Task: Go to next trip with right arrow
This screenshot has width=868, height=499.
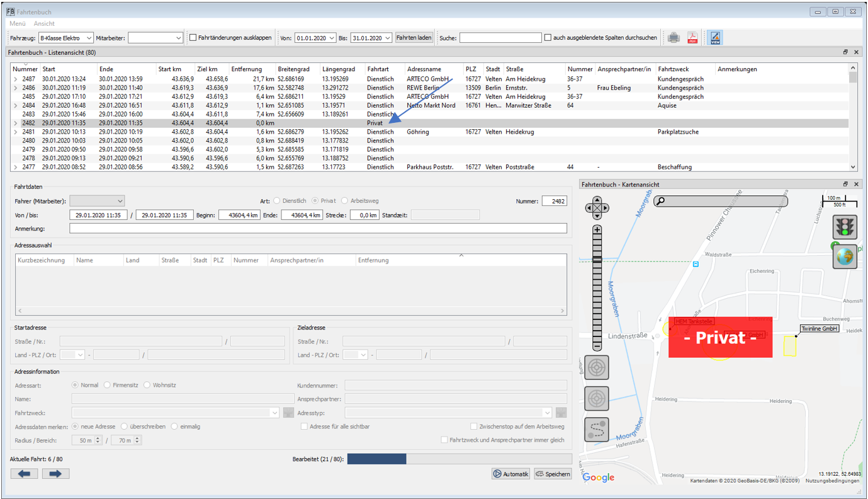Action: pyautogui.click(x=55, y=474)
